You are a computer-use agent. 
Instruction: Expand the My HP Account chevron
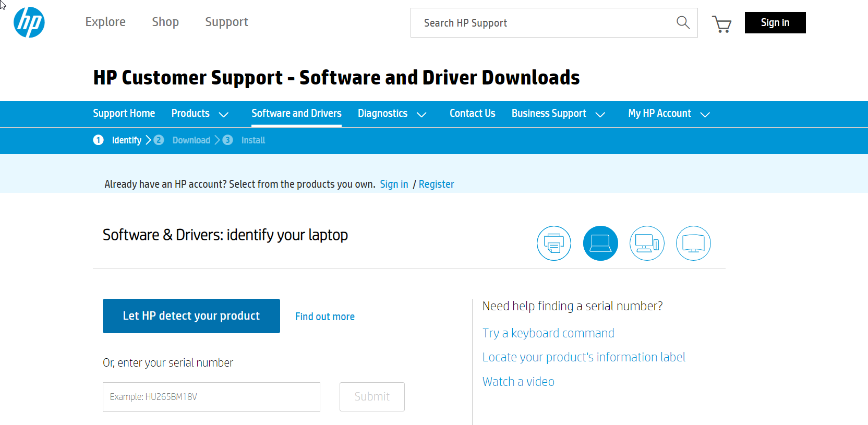[705, 114]
